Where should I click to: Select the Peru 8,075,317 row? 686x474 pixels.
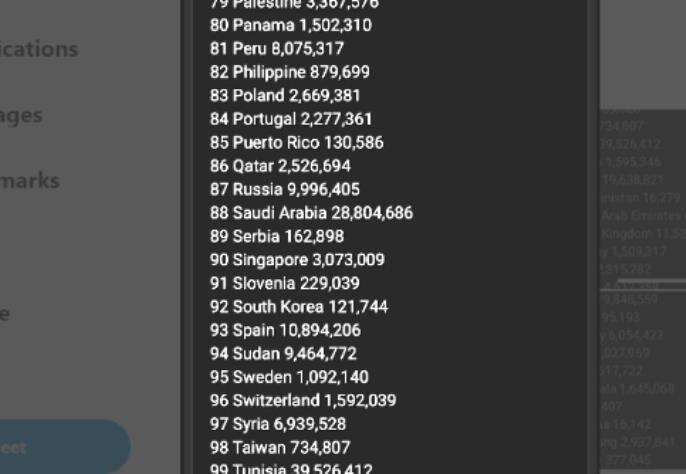(x=276, y=49)
